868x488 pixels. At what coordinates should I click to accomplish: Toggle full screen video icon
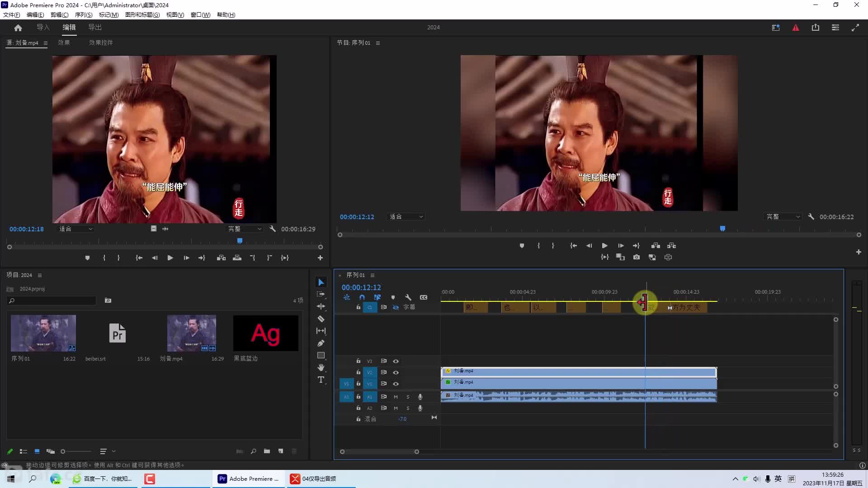tap(855, 28)
